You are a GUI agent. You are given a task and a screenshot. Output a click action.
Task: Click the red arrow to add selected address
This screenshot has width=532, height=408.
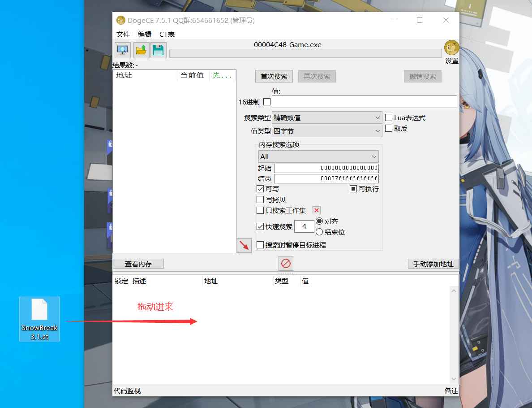pos(244,245)
